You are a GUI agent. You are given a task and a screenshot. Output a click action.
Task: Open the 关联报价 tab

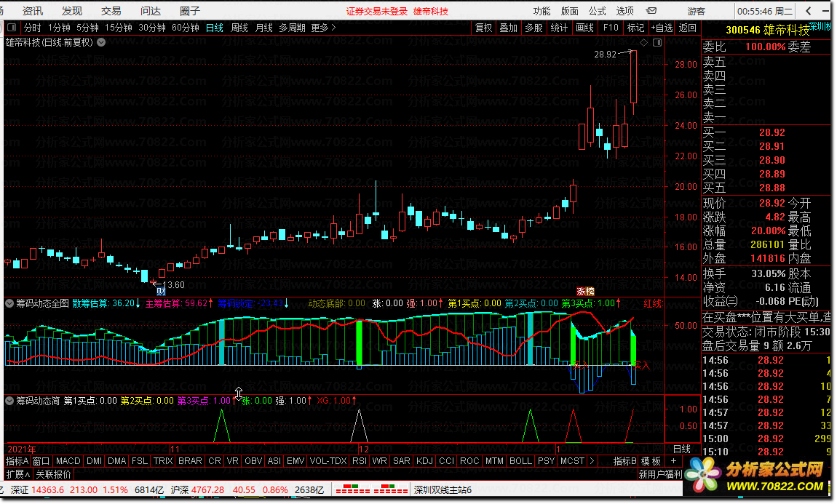pos(53,474)
